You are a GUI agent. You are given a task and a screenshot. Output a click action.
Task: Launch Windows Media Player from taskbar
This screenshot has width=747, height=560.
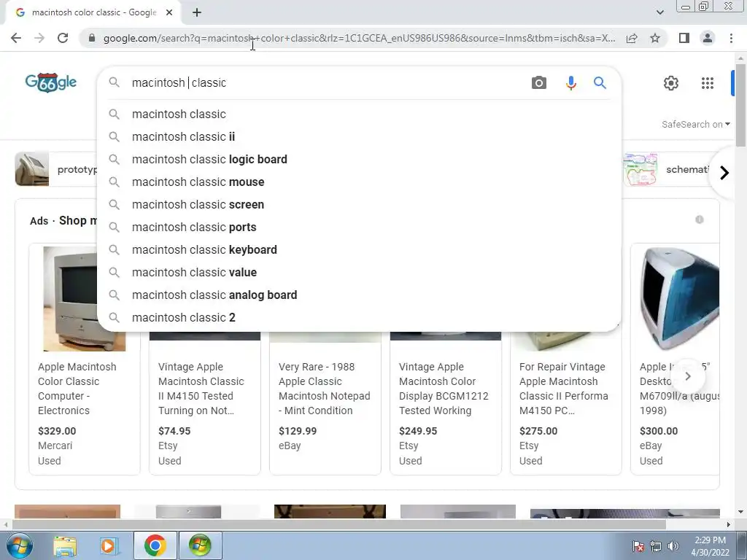click(x=108, y=545)
